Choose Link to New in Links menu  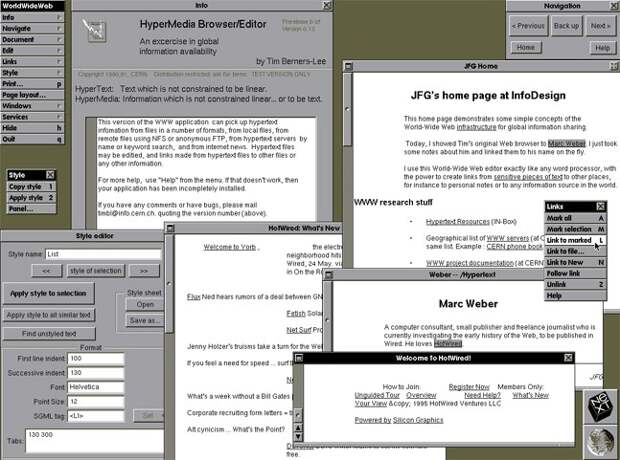point(575,262)
